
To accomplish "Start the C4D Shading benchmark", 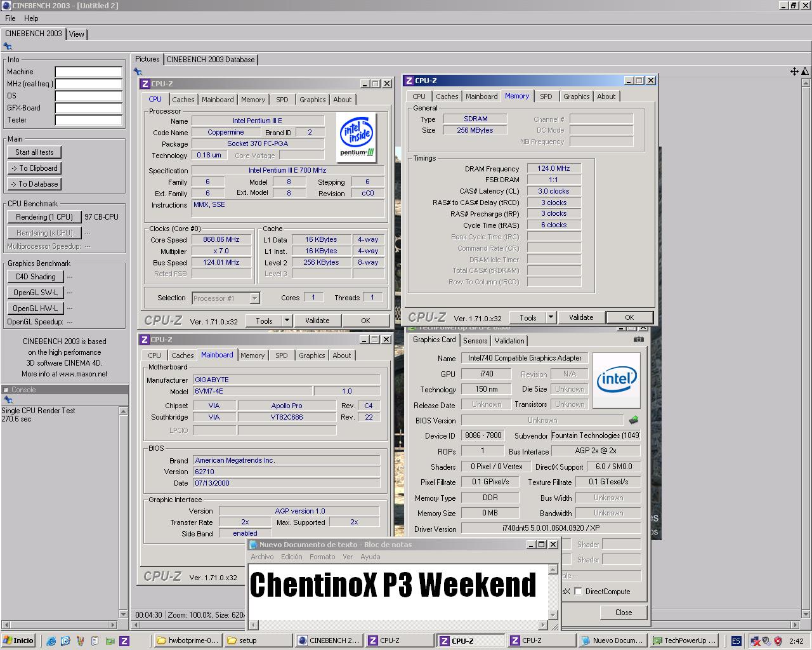I will click(x=36, y=277).
